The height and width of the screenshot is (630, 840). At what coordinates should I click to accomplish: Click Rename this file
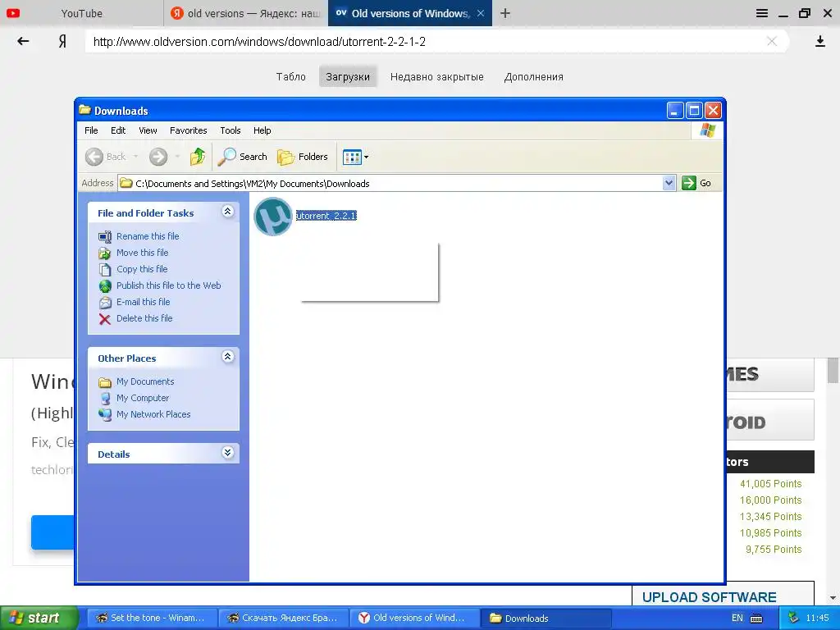point(148,236)
